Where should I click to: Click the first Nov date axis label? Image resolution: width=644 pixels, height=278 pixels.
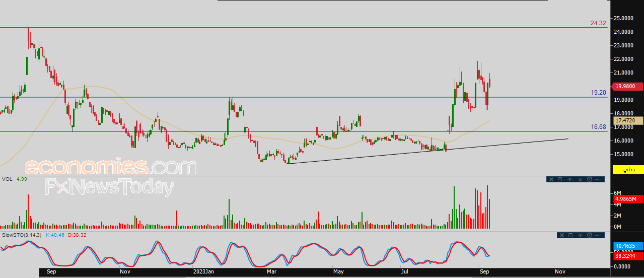125,271
